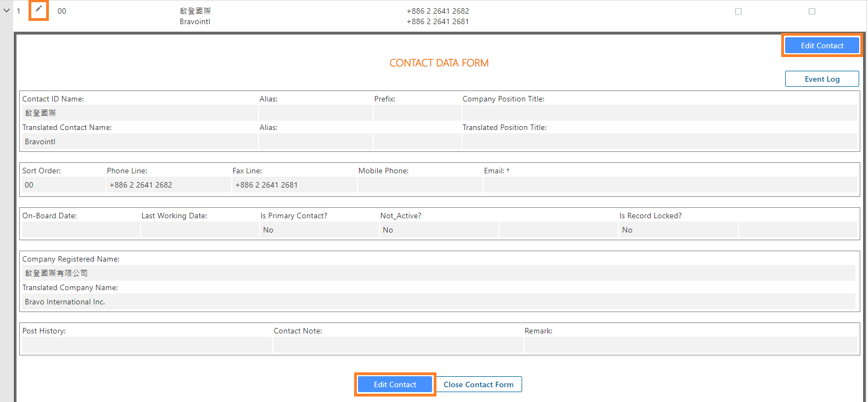This screenshot has height=402, width=868.
Task: Click the Fax Line field
Action: tap(294, 185)
